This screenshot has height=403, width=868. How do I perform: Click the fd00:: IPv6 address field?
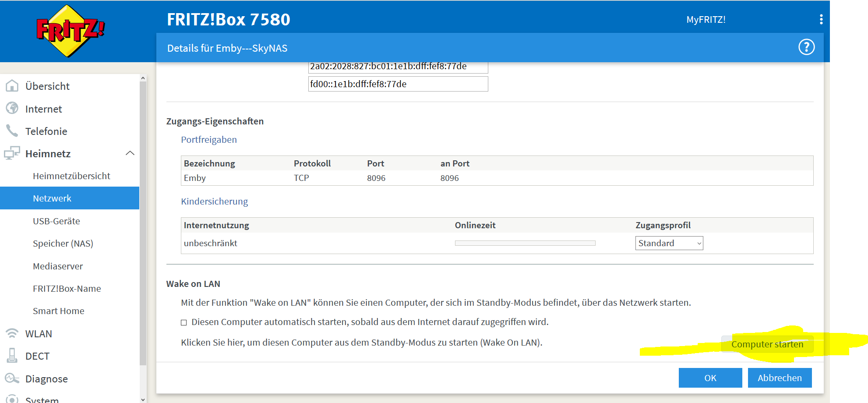click(398, 84)
